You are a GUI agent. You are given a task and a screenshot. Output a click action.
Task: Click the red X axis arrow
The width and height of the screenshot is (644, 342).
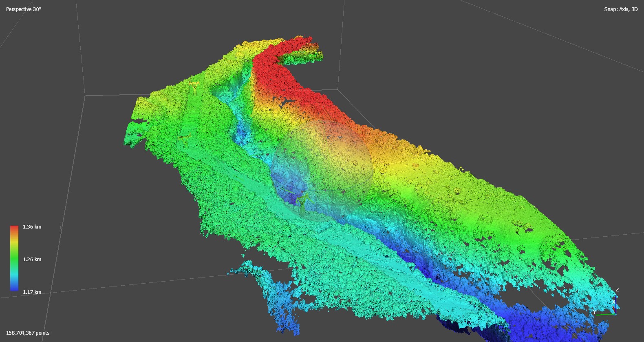pos(615,309)
